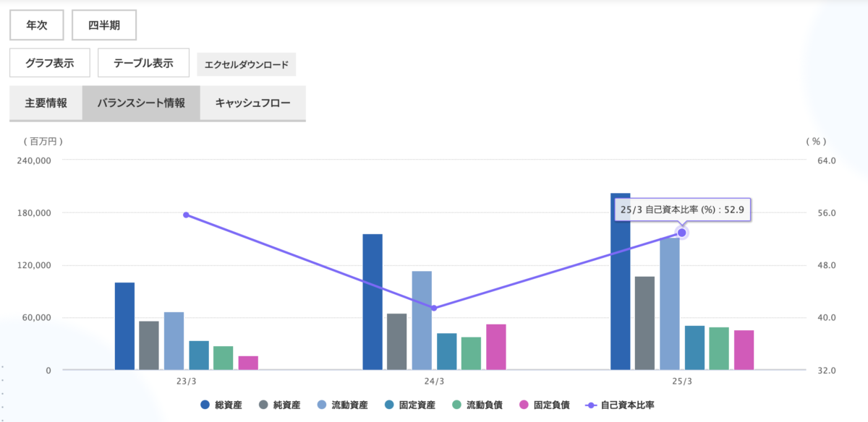Screen dimensions: 868x422
Task: Click the 120,000 left axis value
Action: pos(33,265)
